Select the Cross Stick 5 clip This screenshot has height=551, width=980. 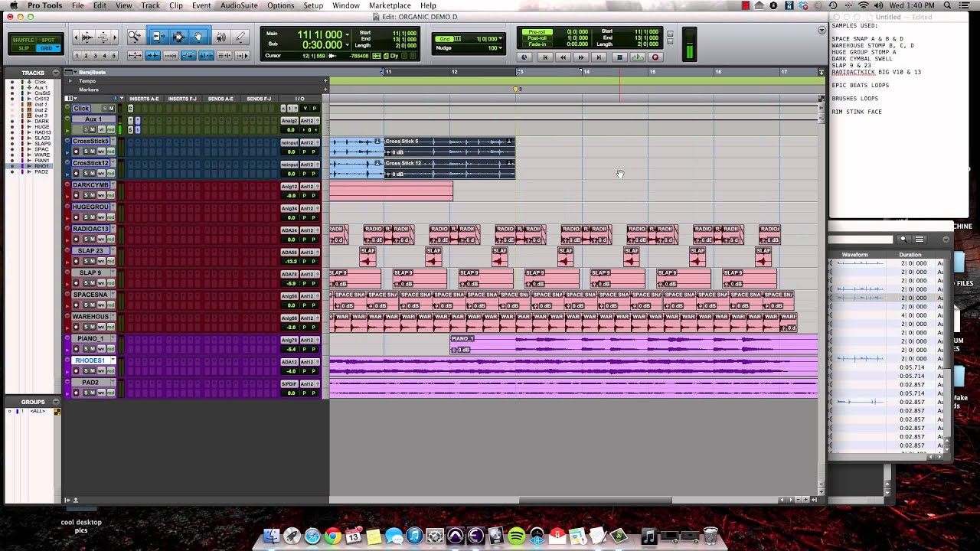(x=449, y=147)
